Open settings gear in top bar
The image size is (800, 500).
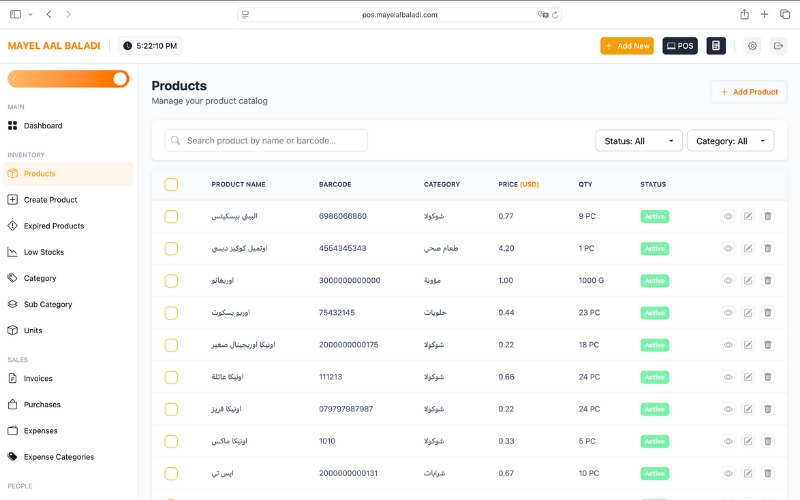point(752,46)
